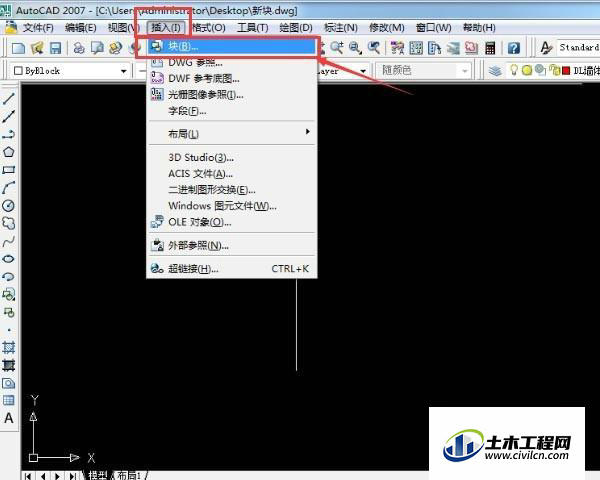
Task: Click the Zoom Realtime icon
Action: tap(337, 48)
